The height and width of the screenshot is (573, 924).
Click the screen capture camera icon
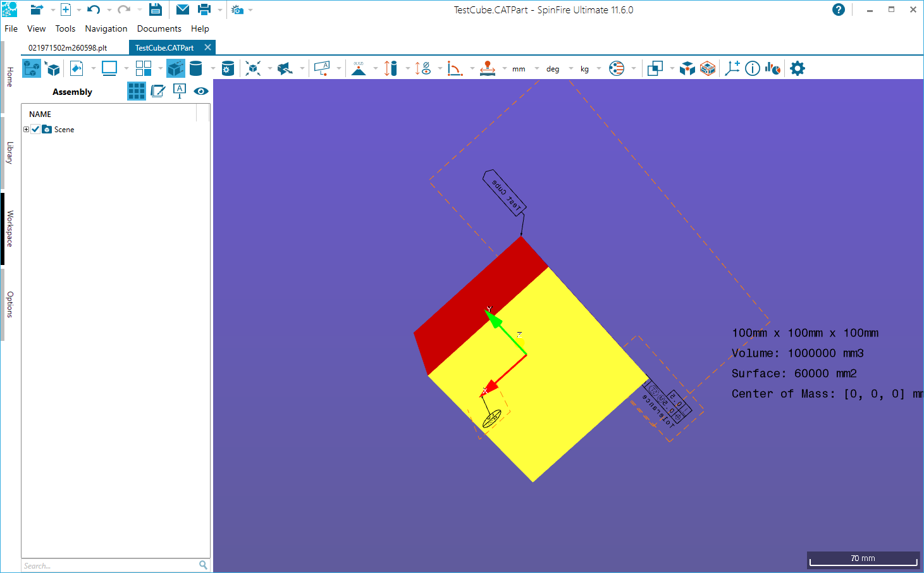(x=237, y=9)
